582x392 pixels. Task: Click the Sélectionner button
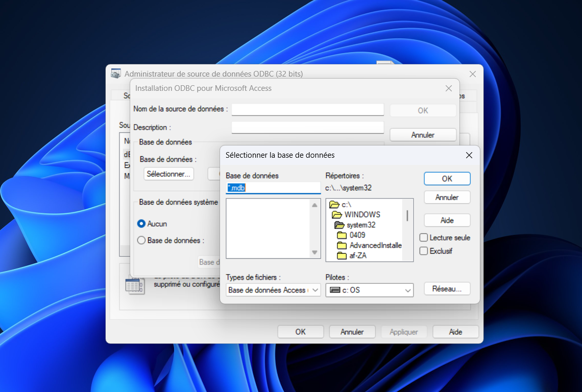click(168, 174)
